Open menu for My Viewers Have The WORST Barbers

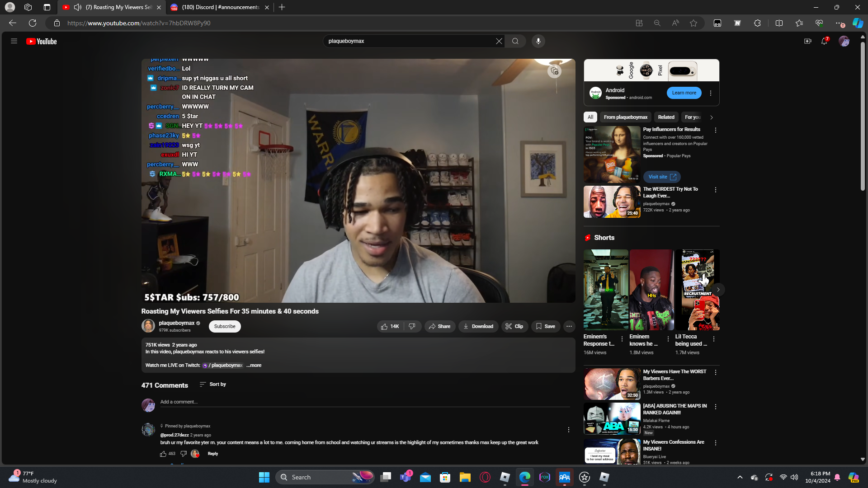pos(716,372)
